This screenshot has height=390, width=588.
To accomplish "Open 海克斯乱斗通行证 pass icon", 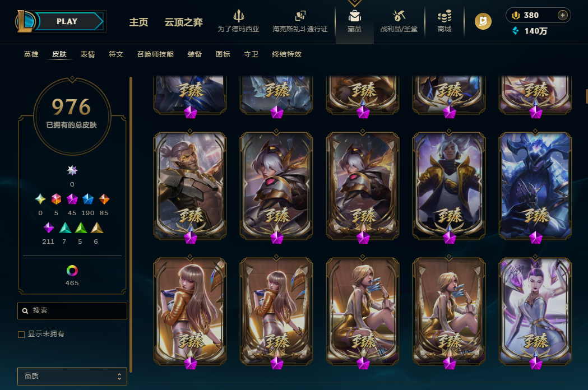I will tap(300, 16).
